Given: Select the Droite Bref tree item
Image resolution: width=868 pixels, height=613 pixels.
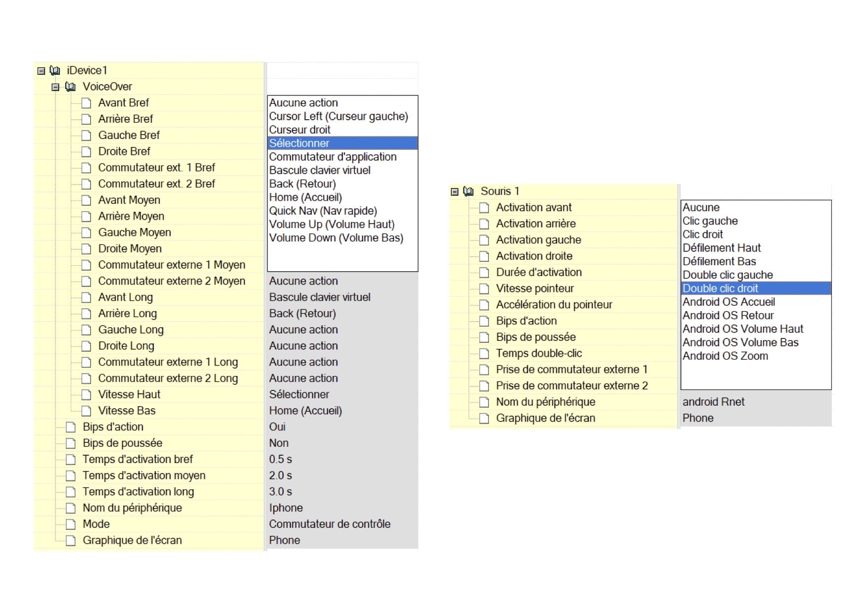Looking at the screenshot, I should point(124,151).
